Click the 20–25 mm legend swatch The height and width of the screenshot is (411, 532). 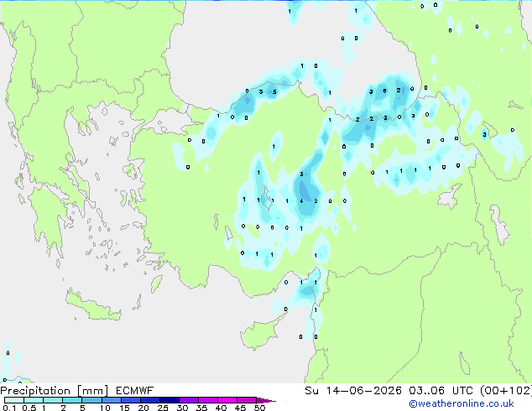[150, 400]
